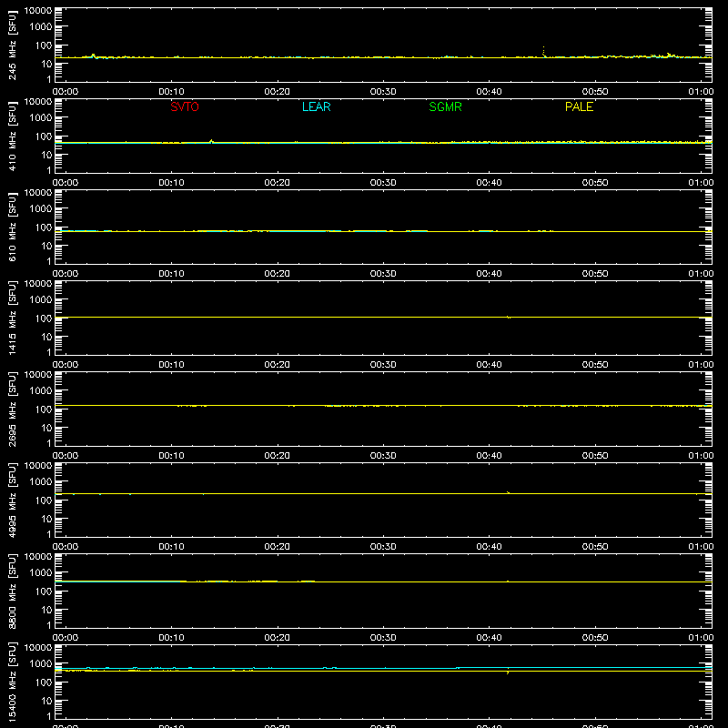Click the 00:00 time label of 8800 MHz plot
The image size is (728, 728).
click(x=66, y=638)
